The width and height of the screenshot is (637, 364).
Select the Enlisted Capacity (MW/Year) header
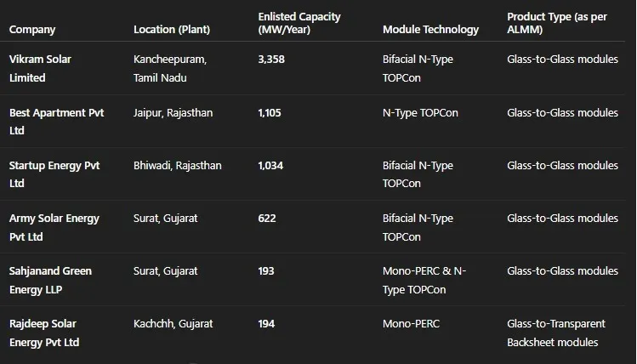coord(299,23)
